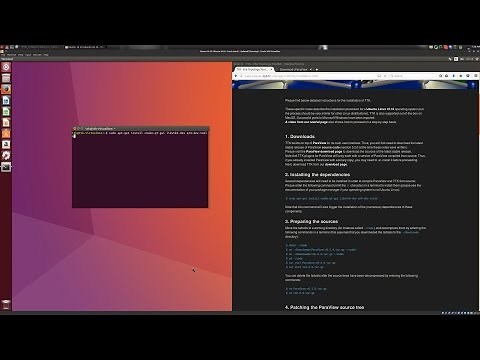Screen dimensions: 480x360
Task: Close the TTK Topology ToolKit tab
Action: (x=272, y=69)
